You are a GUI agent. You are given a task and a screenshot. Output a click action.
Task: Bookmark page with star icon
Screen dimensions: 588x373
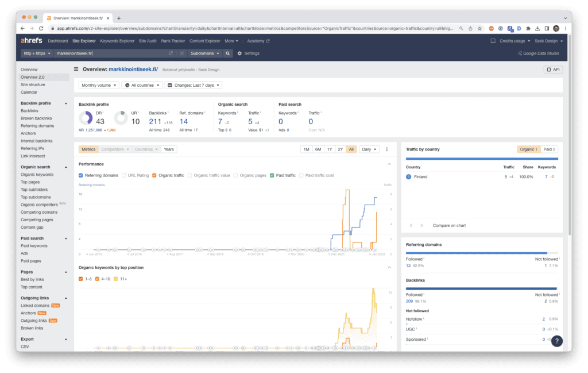click(479, 29)
